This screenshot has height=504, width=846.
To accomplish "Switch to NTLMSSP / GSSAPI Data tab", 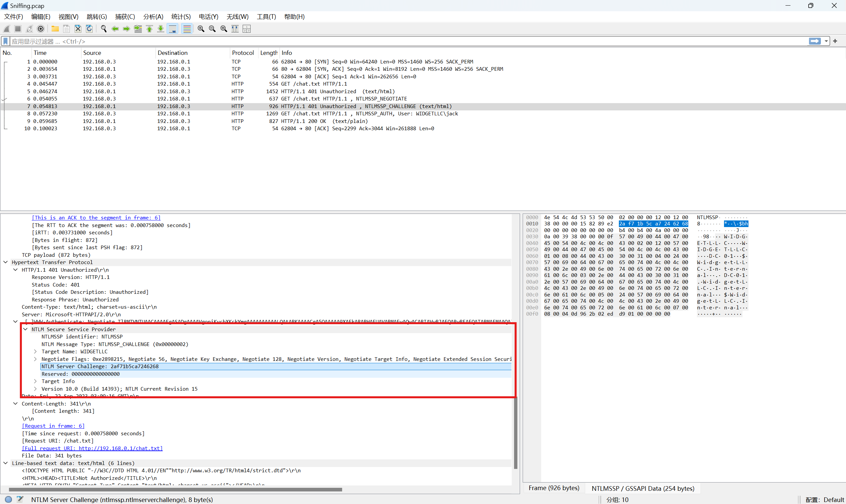I will click(x=643, y=488).
